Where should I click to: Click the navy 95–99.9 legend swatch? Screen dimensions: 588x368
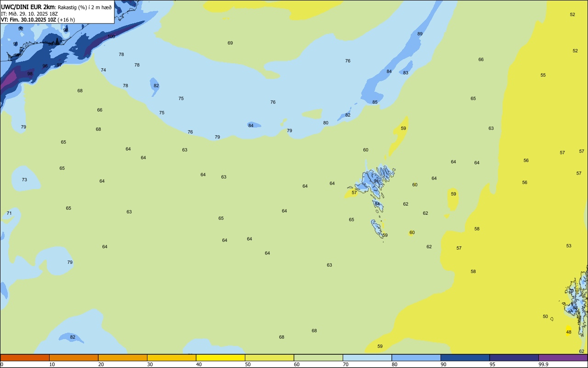514,357
